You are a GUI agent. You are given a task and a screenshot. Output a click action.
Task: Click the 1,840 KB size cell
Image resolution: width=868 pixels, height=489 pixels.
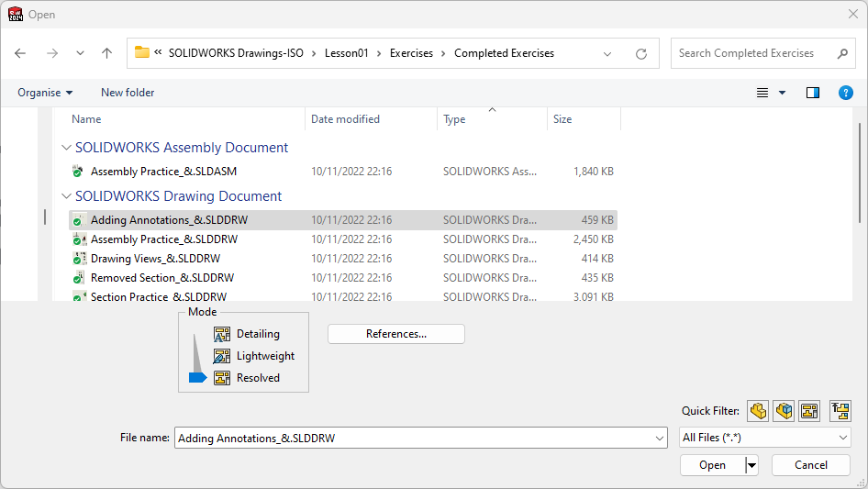pos(594,172)
